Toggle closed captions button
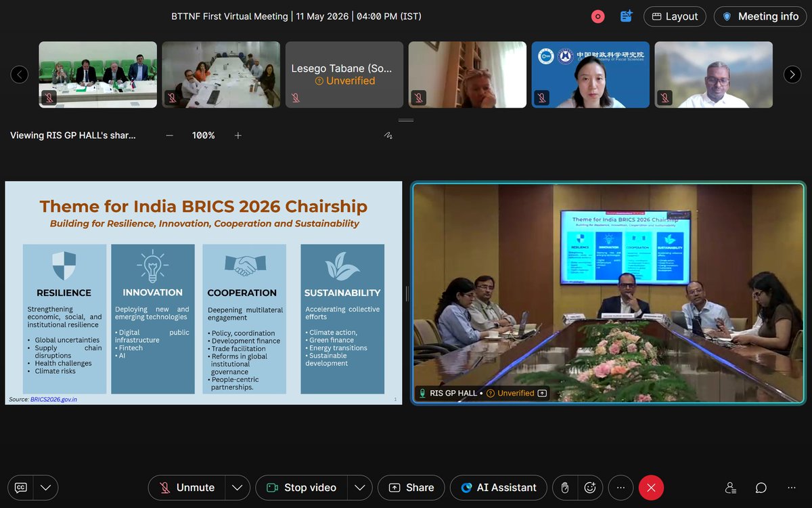Image resolution: width=812 pixels, height=508 pixels. pos(21,488)
